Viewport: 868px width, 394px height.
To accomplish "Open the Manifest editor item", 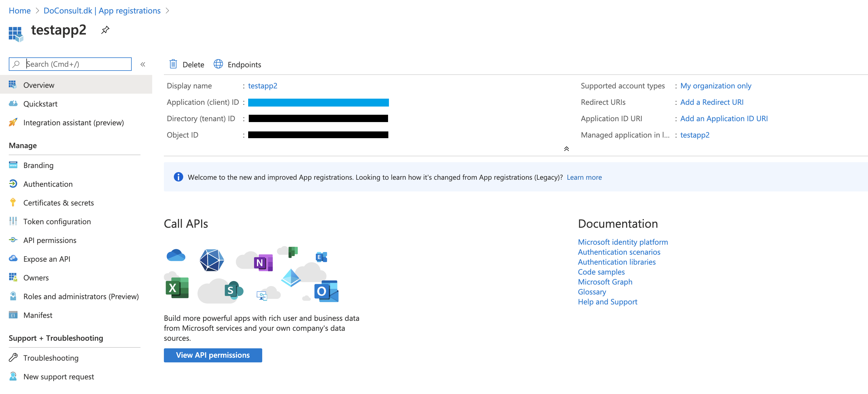I will point(76,315).
